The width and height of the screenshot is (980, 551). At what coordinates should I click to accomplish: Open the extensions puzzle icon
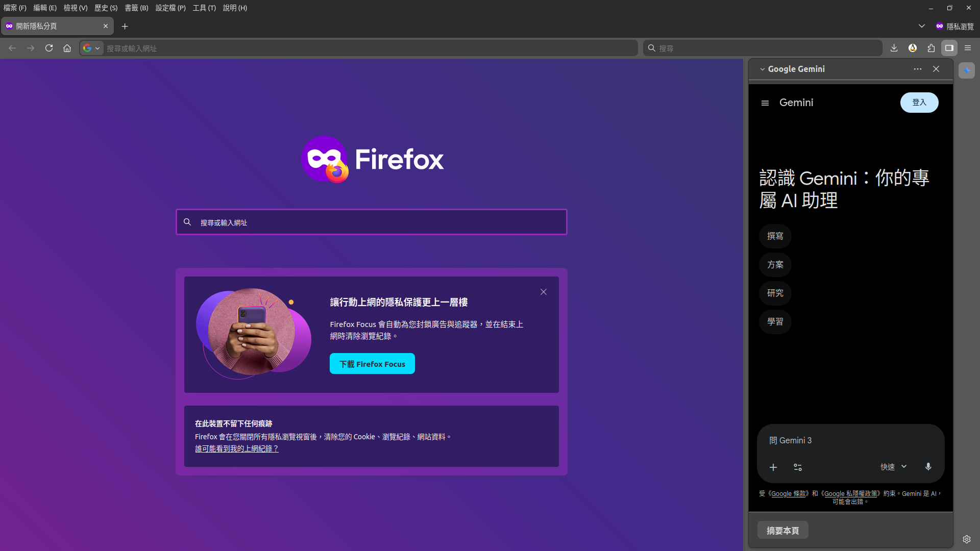pyautogui.click(x=931, y=48)
